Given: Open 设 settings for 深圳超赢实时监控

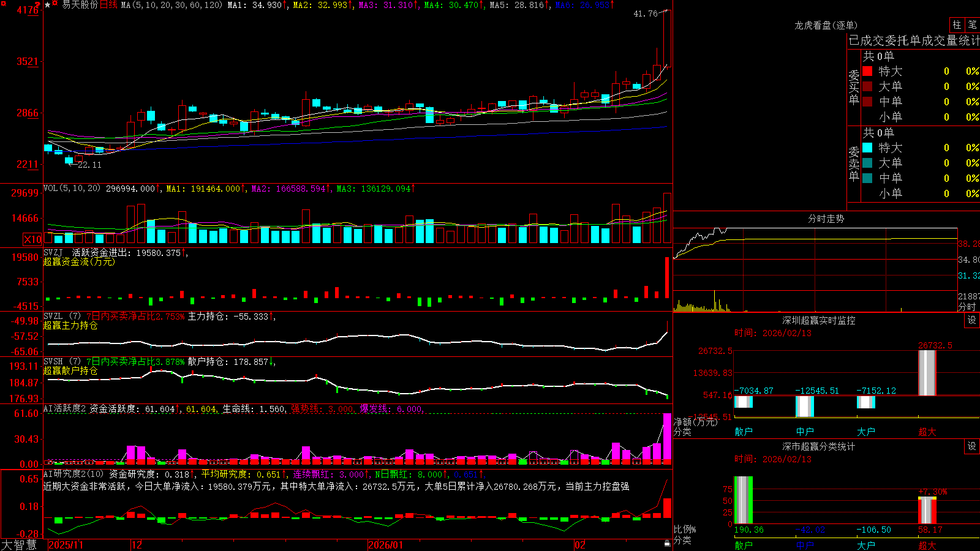Looking at the screenshot, I should (972, 320).
